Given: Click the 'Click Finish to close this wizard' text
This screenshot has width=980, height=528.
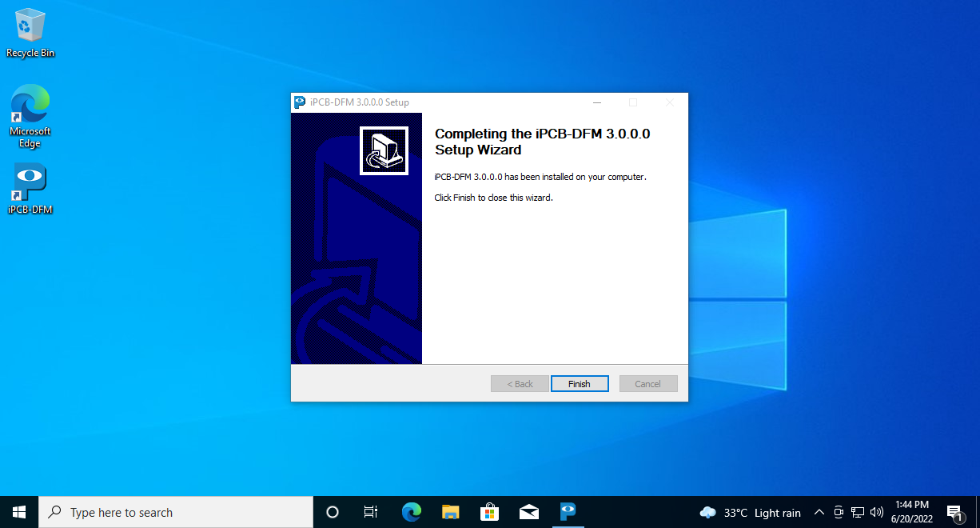Looking at the screenshot, I should pyautogui.click(x=493, y=198).
